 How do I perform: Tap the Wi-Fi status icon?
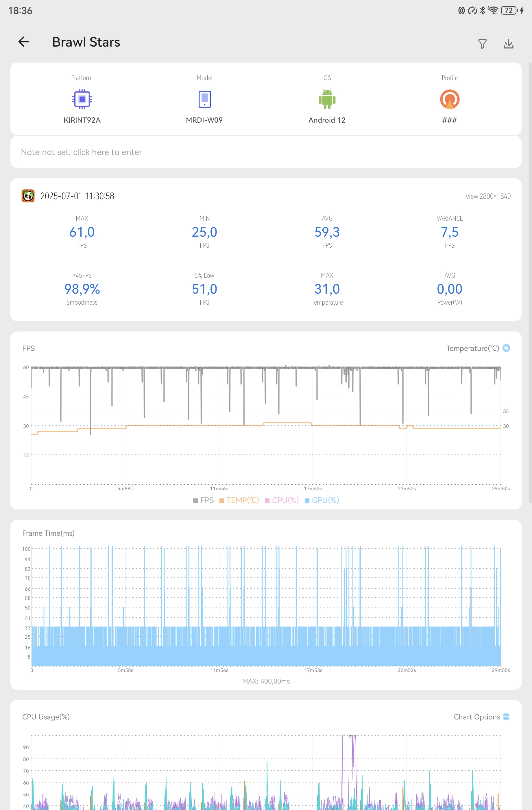pos(493,10)
